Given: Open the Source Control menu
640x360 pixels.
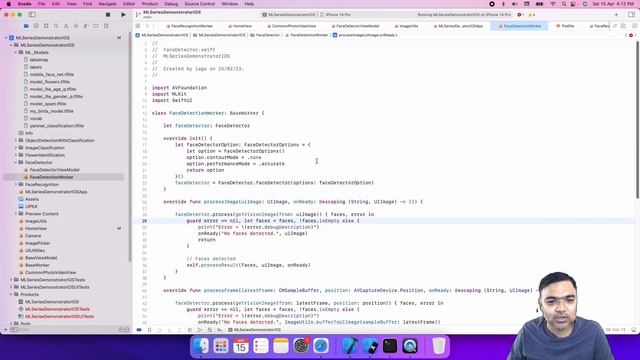Looking at the screenshot, I should [x=200, y=4].
